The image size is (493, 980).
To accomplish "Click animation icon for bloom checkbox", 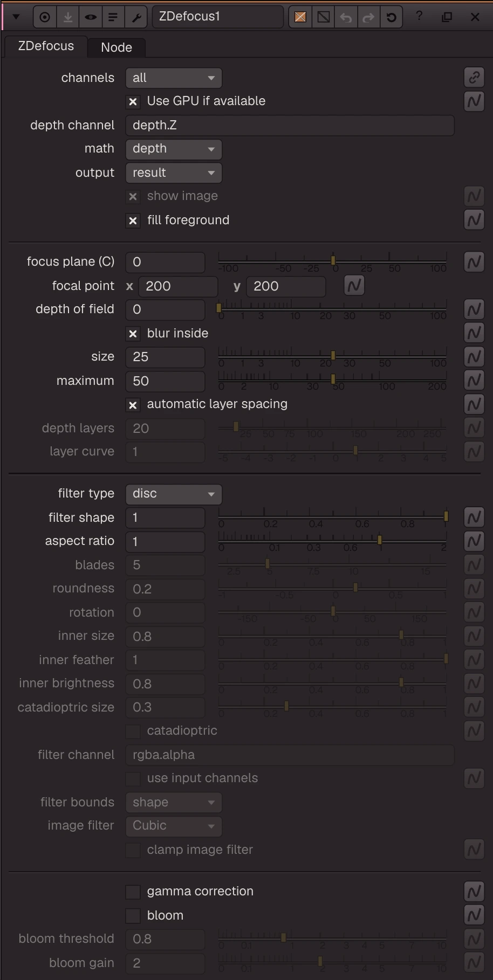I will (x=474, y=915).
